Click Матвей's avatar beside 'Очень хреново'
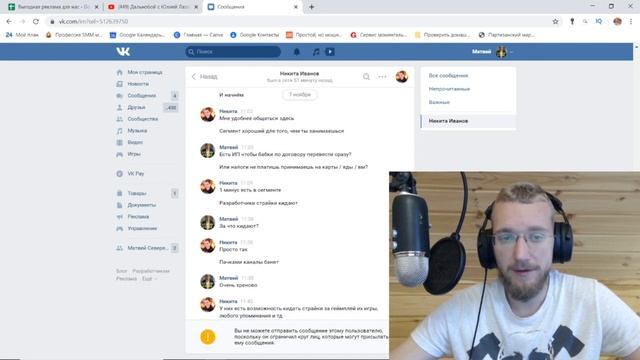Viewport: 640px width, 360px height. [207, 282]
